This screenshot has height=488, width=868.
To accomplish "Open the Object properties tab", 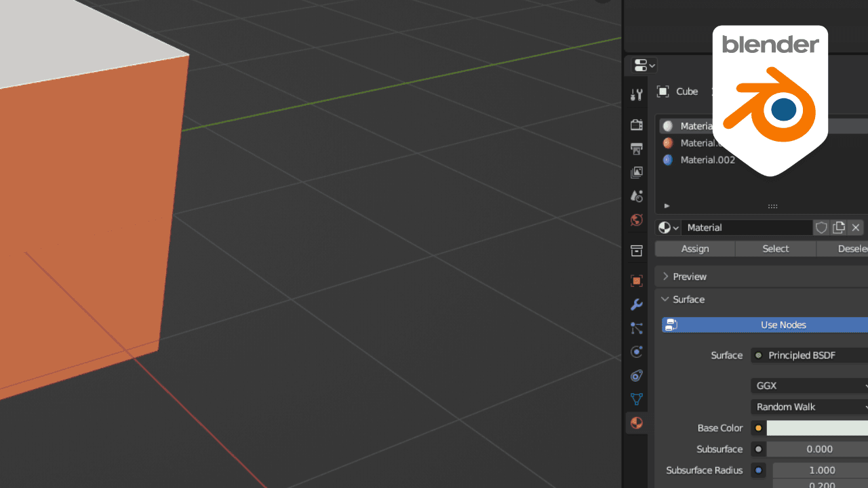I will tap(636, 281).
